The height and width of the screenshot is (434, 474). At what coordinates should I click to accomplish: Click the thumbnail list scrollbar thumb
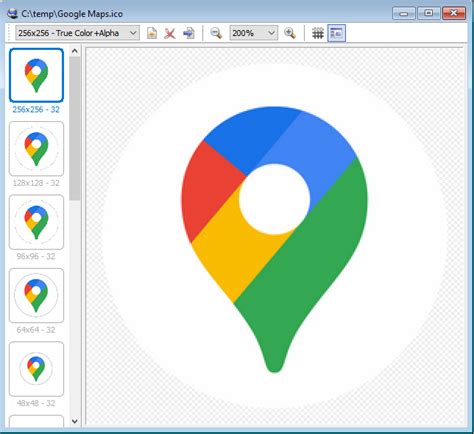tap(75, 128)
